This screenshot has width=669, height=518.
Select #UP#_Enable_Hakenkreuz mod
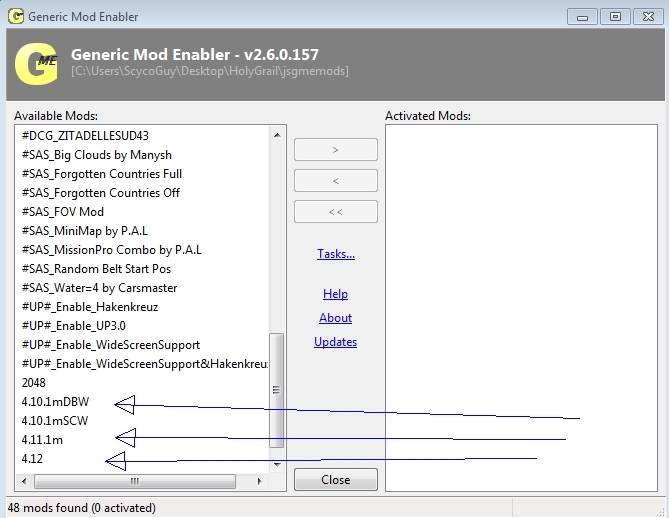(90, 307)
